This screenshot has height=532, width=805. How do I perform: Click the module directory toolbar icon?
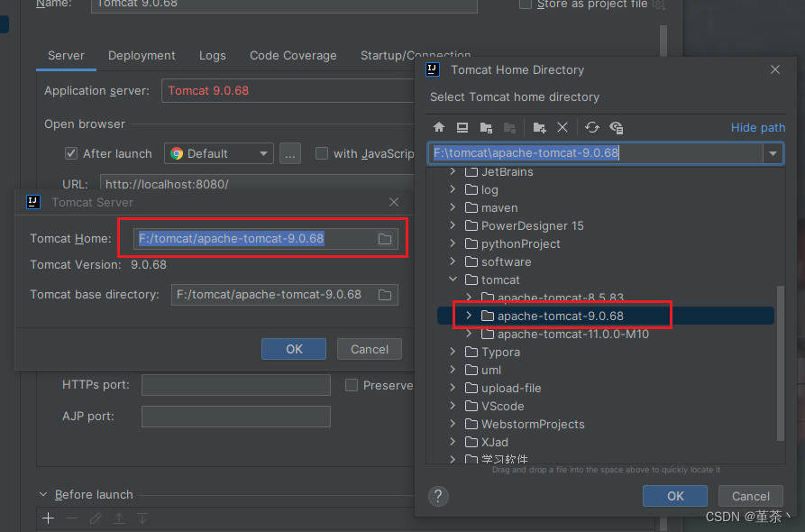[x=509, y=127]
